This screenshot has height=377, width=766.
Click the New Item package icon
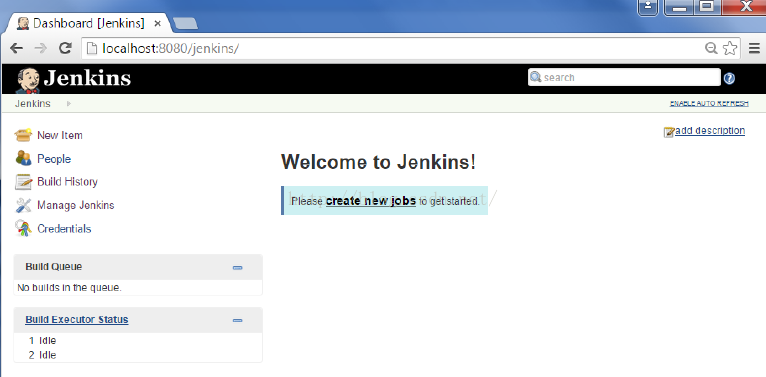pyautogui.click(x=23, y=135)
